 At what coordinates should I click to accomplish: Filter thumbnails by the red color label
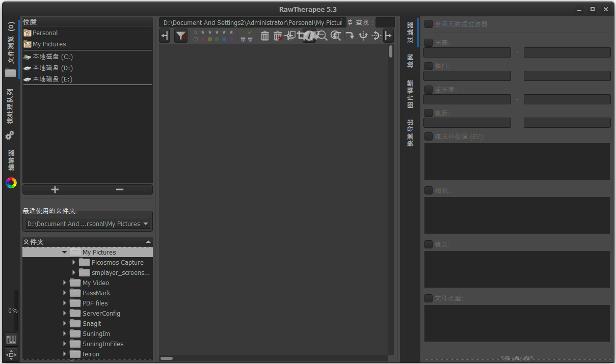tap(203, 39)
